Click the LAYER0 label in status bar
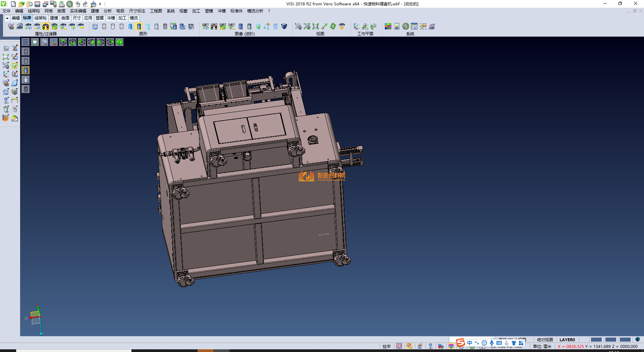Viewport: 644px width, 352px height. 567,340
